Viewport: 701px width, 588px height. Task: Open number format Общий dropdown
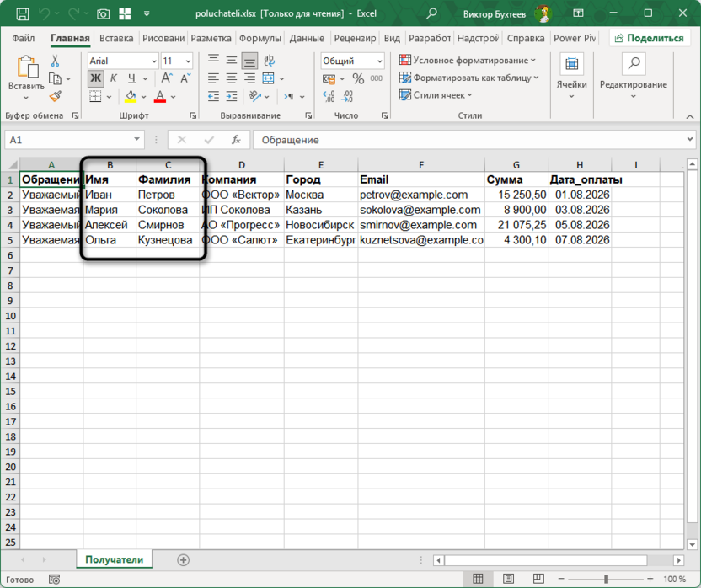click(379, 61)
